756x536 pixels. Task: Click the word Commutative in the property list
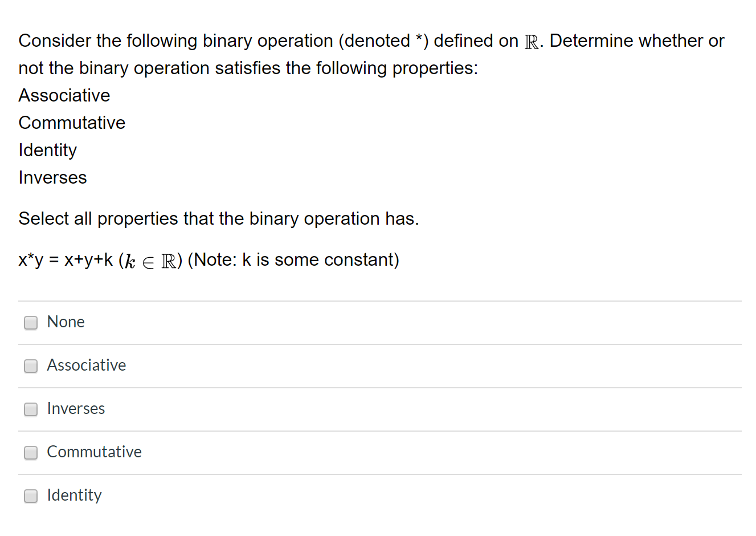point(72,123)
